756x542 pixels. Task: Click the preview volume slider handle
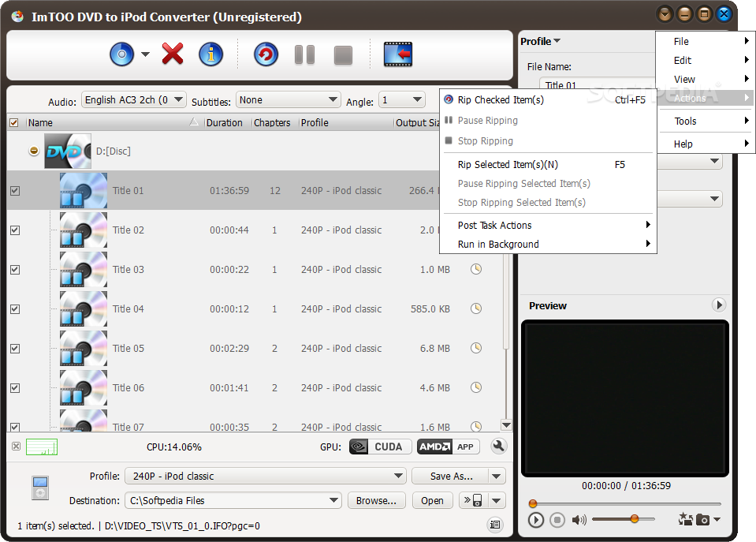(635, 519)
